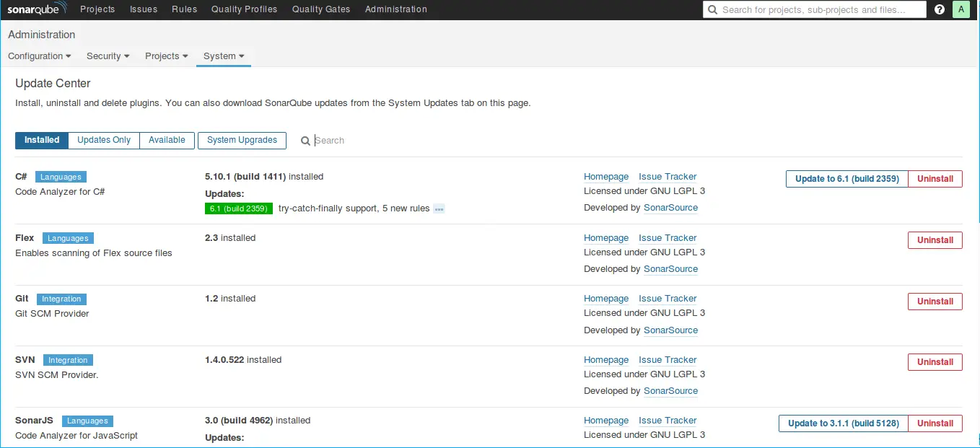Open Quality Profiles page
Screen dimensions: 980x448
(x=244, y=9)
